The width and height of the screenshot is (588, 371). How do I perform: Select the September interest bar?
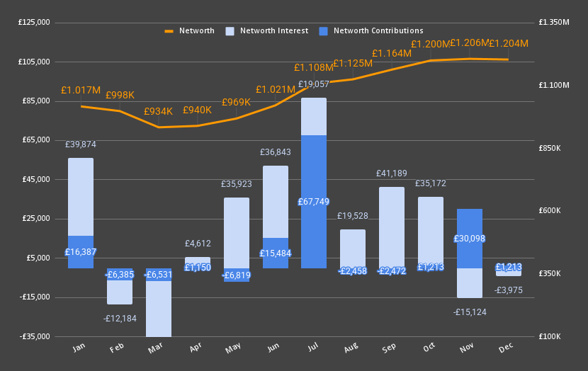pyautogui.click(x=392, y=227)
